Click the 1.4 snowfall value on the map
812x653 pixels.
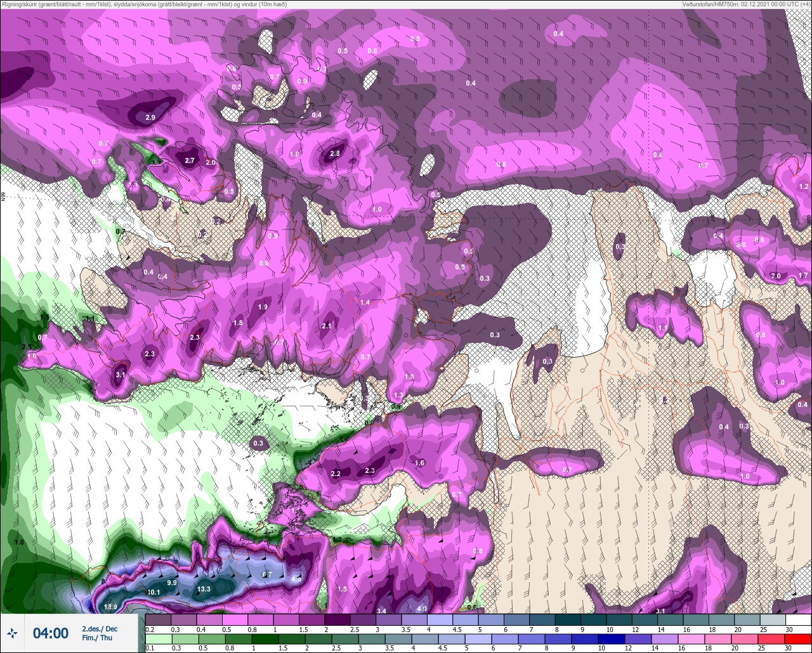pos(365,302)
